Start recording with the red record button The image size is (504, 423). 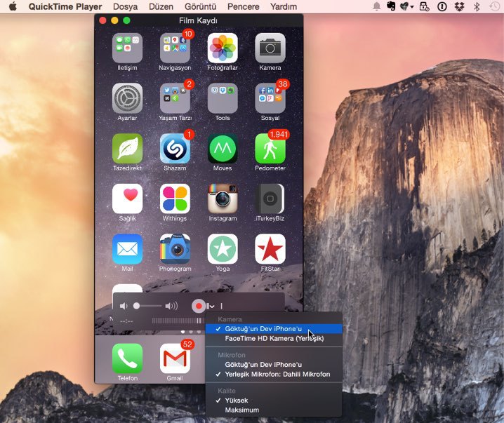tap(199, 306)
